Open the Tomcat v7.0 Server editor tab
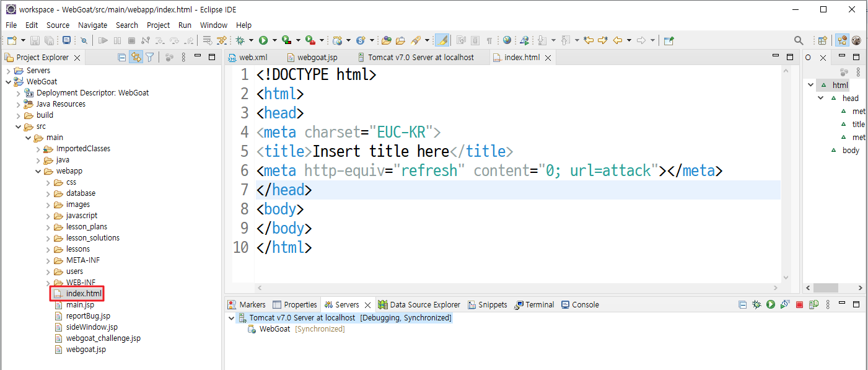The width and height of the screenshot is (868, 370). click(415, 57)
